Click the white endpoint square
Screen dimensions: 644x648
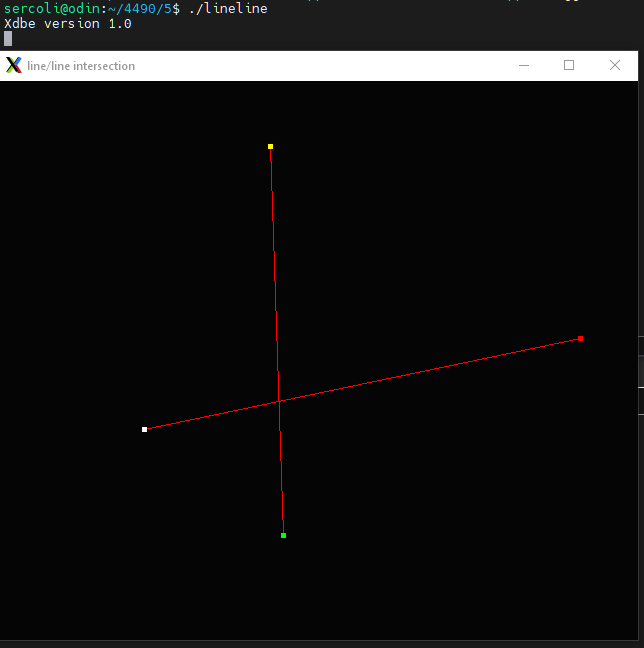pyautogui.click(x=144, y=429)
